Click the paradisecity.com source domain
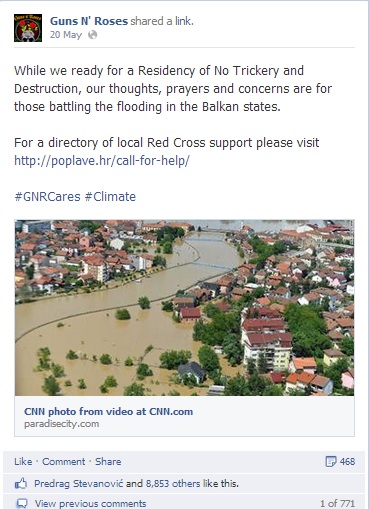The width and height of the screenshot is (369, 509). click(x=62, y=424)
